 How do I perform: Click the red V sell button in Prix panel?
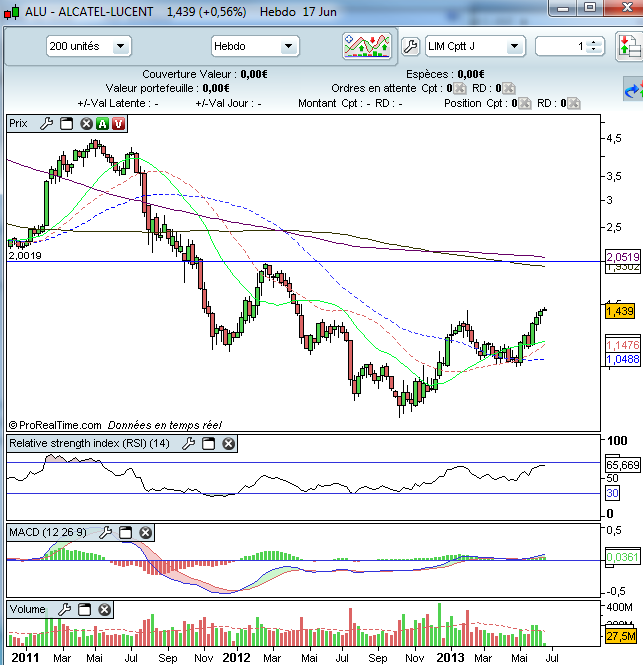[x=118, y=124]
